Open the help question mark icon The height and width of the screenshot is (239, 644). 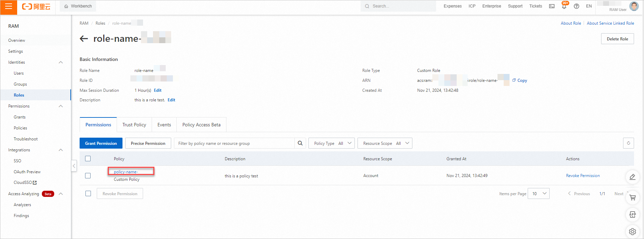tap(576, 6)
